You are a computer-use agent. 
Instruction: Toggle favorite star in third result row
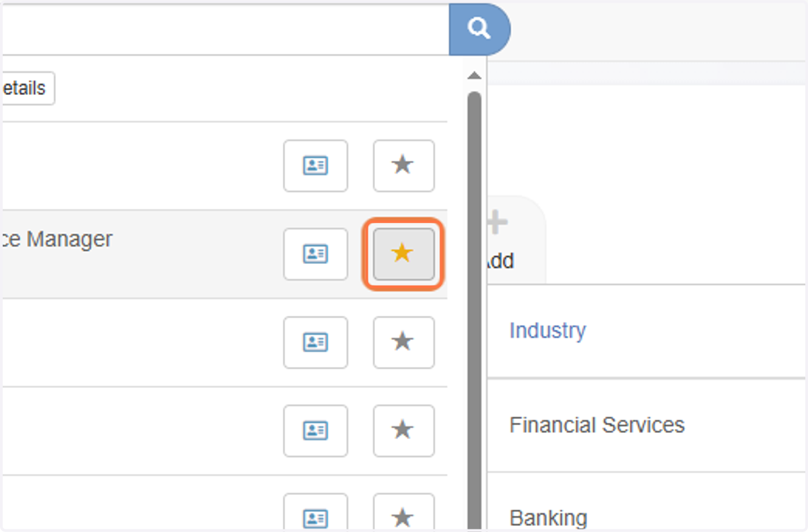pyautogui.click(x=403, y=342)
